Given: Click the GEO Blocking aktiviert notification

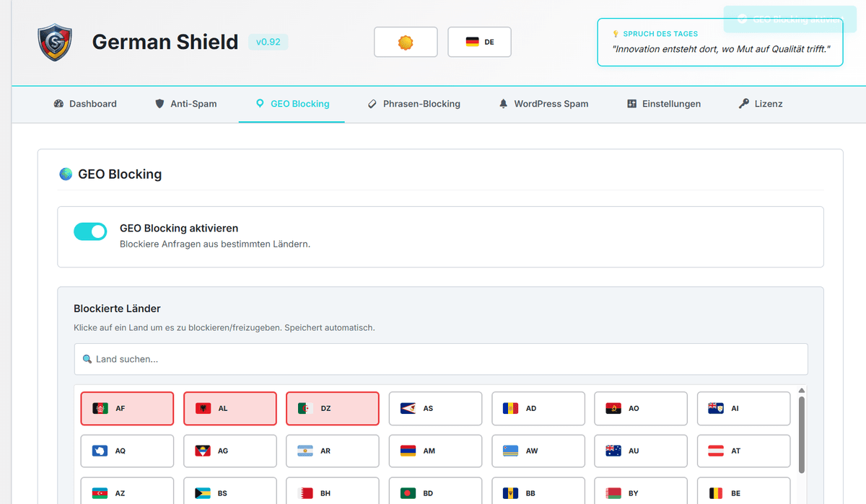Looking at the screenshot, I should click(789, 19).
